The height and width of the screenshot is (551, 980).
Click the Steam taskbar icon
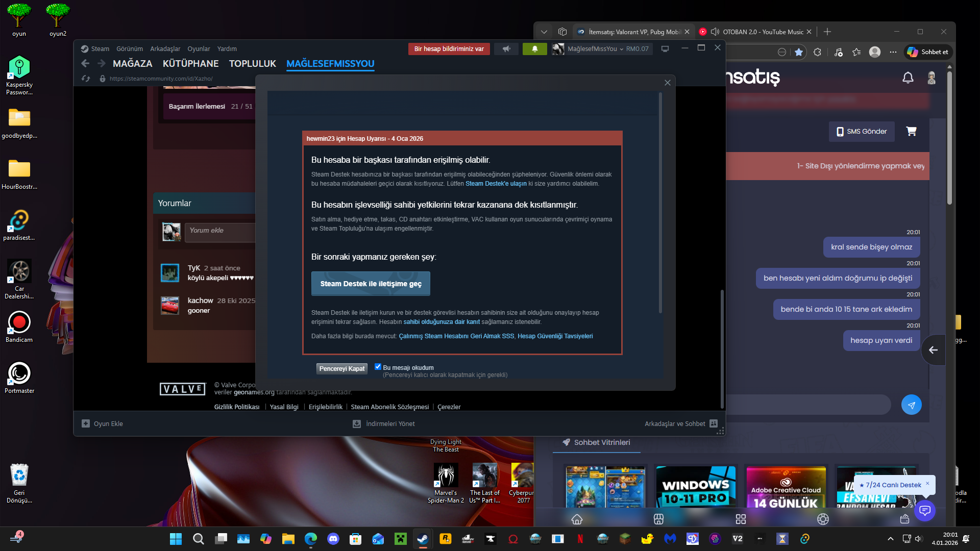coord(423,539)
